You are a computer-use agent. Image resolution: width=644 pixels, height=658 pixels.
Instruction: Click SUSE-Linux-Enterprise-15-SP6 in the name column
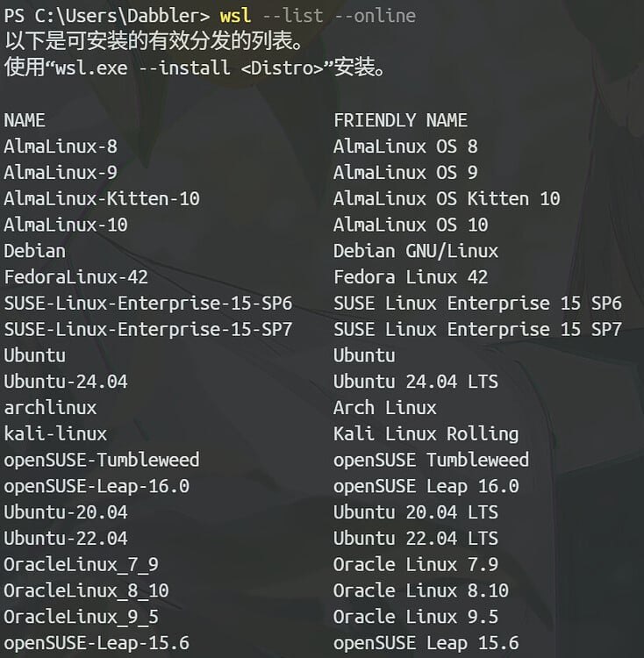click(x=148, y=304)
